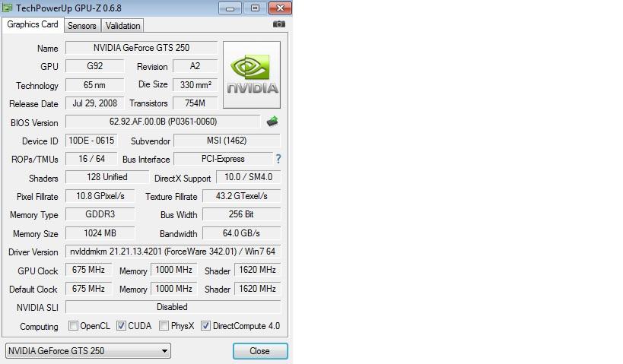The width and height of the screenshot is (623, 364).
Task: Click the Name field showing NVIDIA GeForce GTS 250
Action: coord(141,48)
